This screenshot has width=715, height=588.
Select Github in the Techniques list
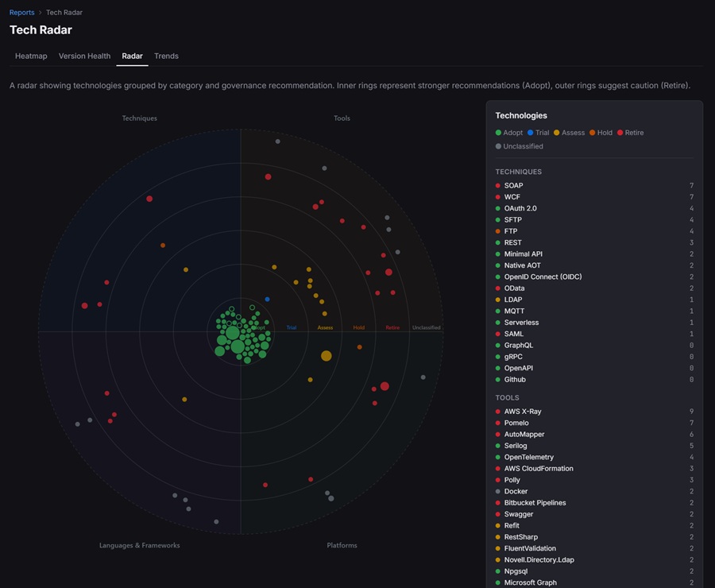(x=594, y=380)
